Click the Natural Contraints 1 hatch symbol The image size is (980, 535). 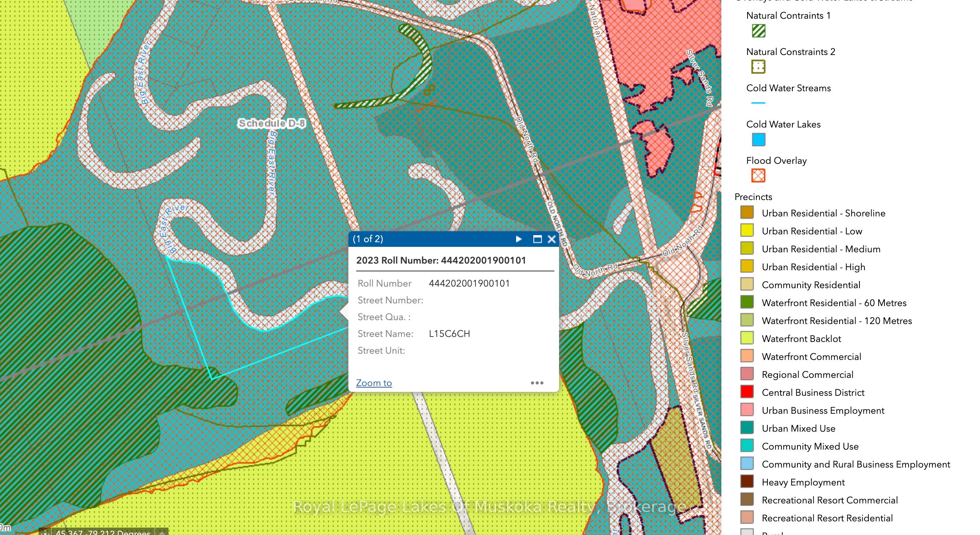[x=758, y=31]
